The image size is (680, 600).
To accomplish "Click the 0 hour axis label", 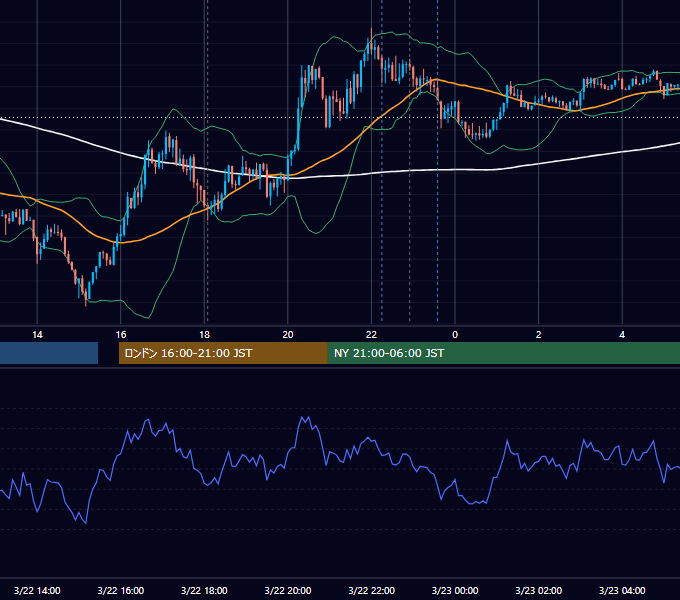I will (x=455, y=335).
